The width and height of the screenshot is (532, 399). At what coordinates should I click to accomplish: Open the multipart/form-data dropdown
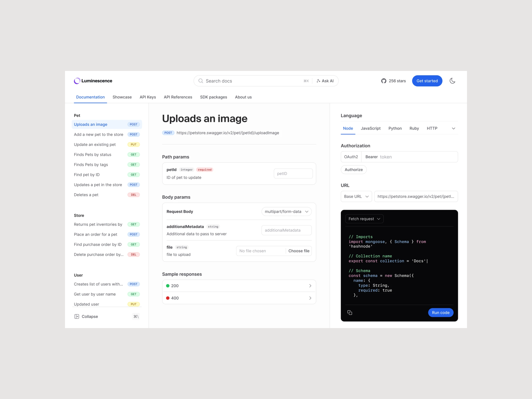click(286, 211)
